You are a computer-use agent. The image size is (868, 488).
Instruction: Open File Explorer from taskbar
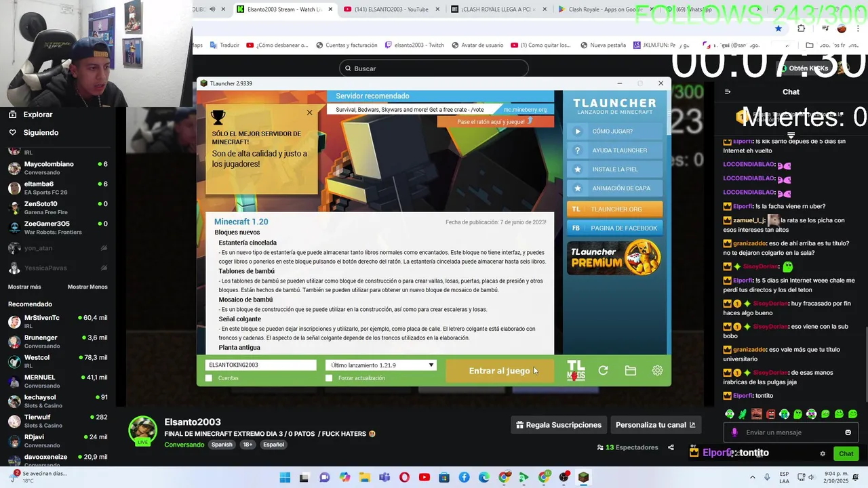click(x=364, y=477)
